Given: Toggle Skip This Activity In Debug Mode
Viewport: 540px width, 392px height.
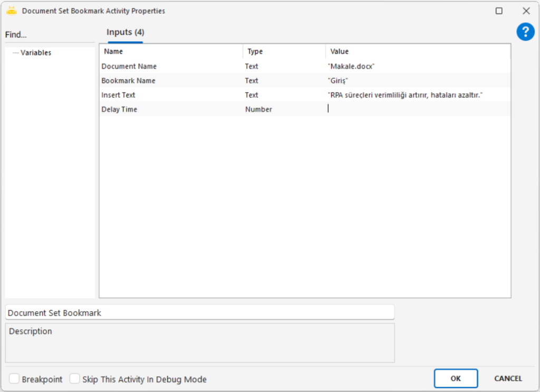Looking at the screenshot, I should tap(75, 379).
